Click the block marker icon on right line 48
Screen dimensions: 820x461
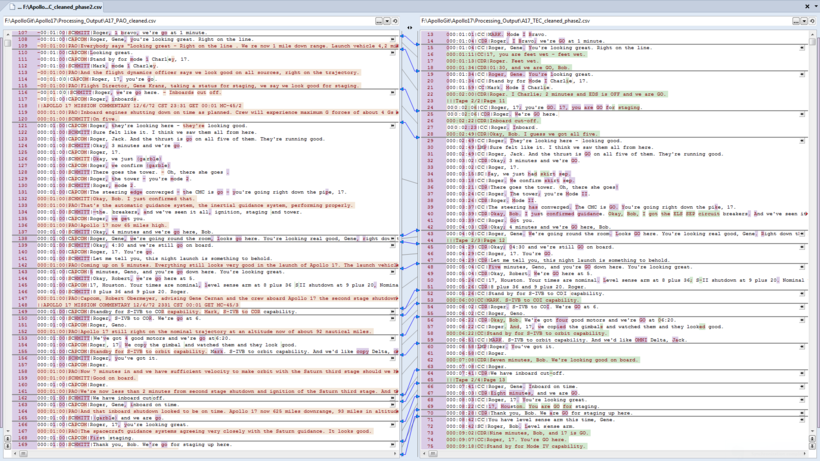[802, 267]
